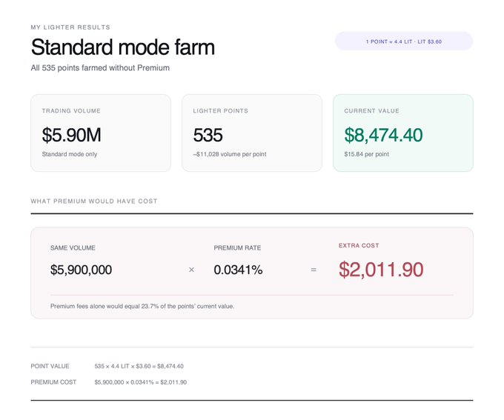Click the $2,011.90 extra cost amount

(381, 270)
